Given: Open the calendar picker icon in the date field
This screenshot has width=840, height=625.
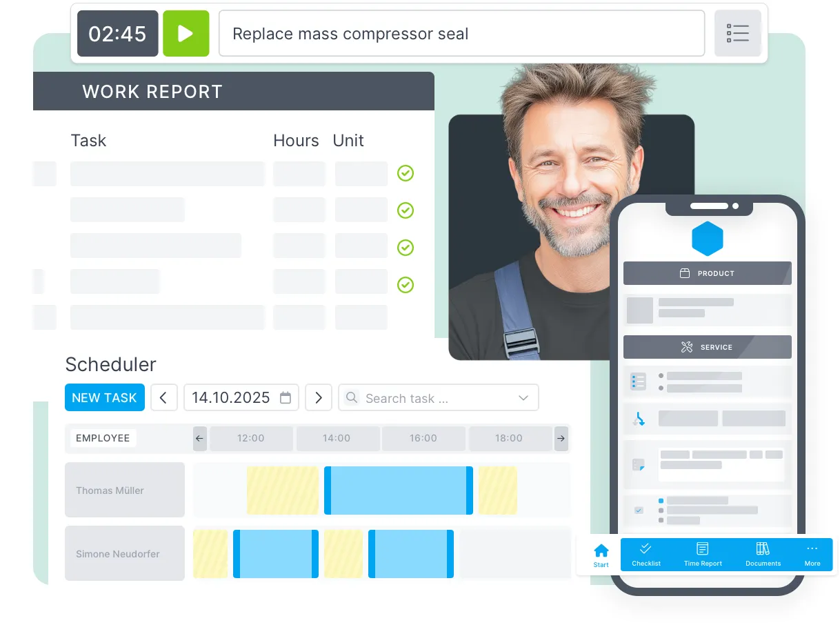Looking at the screenshot, I should click(x=286, y=398).
